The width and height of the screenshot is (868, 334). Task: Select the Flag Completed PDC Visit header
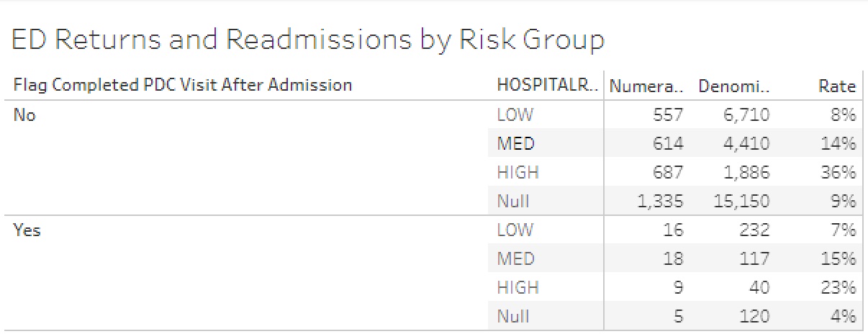183,86
